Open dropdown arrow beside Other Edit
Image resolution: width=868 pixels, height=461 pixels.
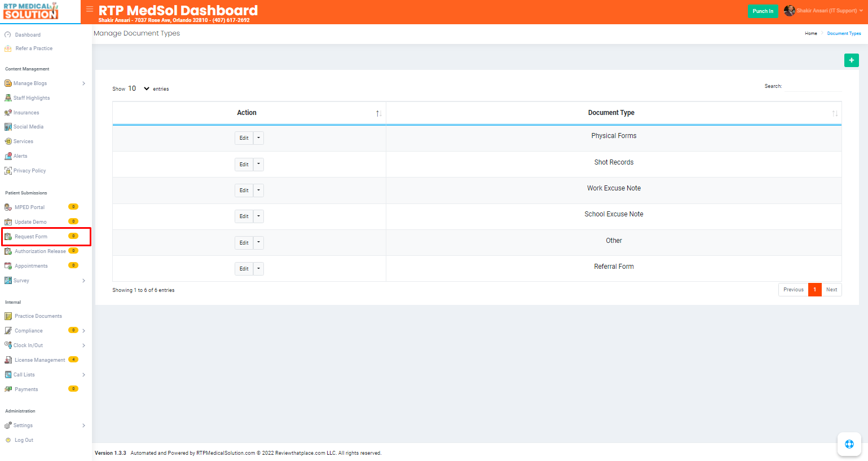click(258, 243)
